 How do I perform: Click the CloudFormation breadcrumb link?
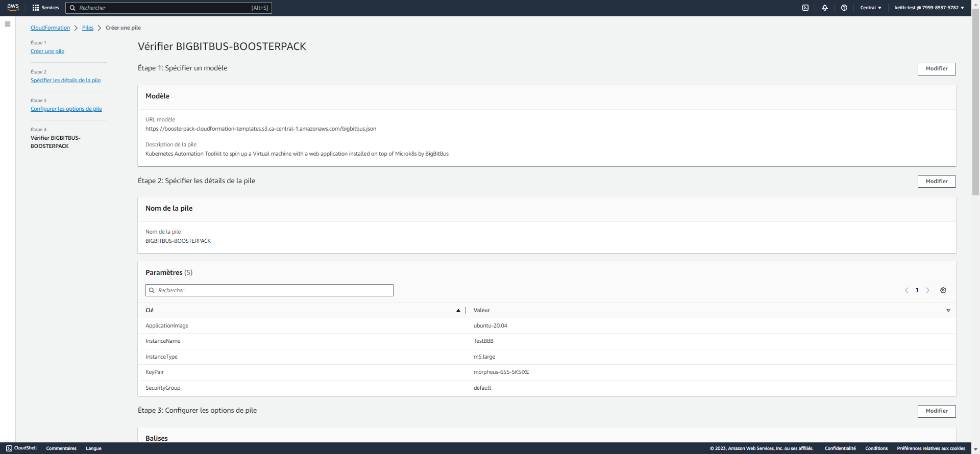pyautogui.click(x=50, y=28)
